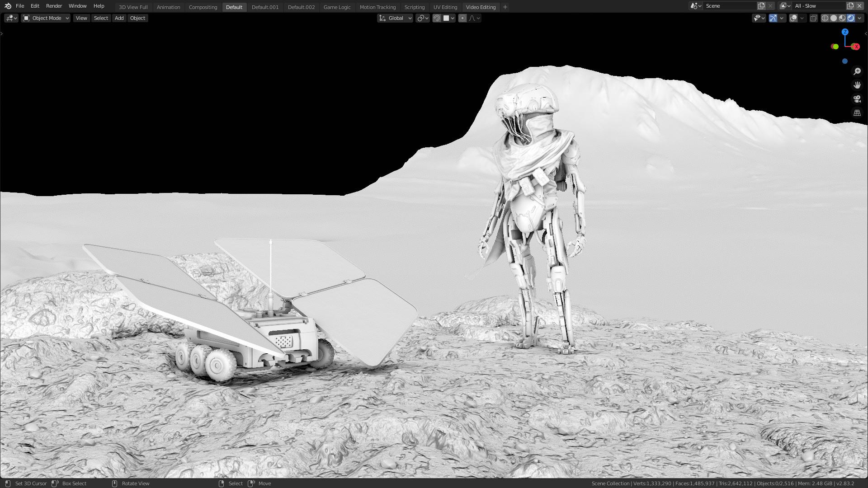Open the Object Mode dropdown
Image resolution: width=868 pixels, height=488 pixels.
click(46, 18)
